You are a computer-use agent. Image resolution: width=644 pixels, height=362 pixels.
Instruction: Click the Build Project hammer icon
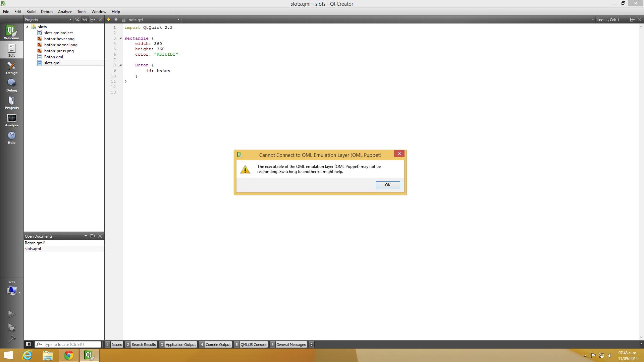click(x=11, y=339)
